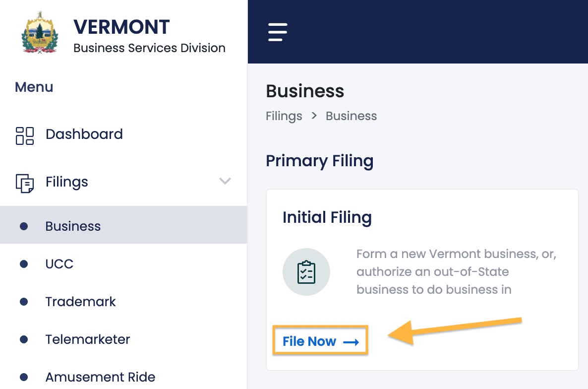Select the bullet icon beside Trademark
The image size is (588, 389).
pyautogui.click(x=24, y=302)
